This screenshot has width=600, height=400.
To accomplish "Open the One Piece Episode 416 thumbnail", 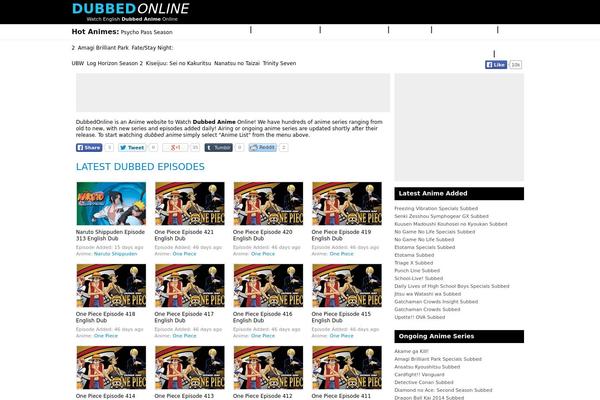I will click(268, 286).
